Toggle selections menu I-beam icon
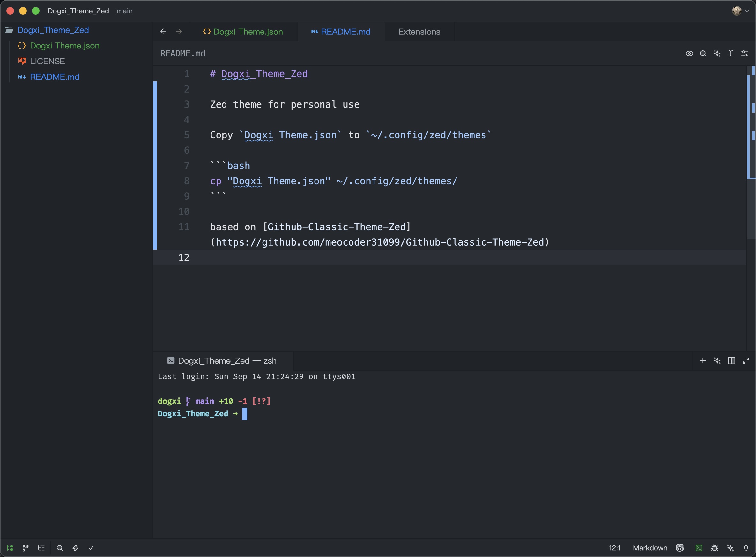This screenshot has width=756, height=557. pos(731,53)
